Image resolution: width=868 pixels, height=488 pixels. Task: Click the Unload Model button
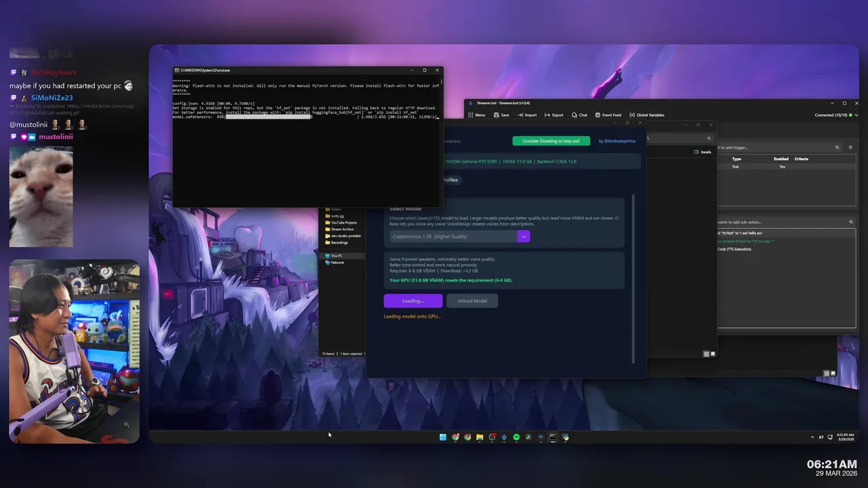472,301
